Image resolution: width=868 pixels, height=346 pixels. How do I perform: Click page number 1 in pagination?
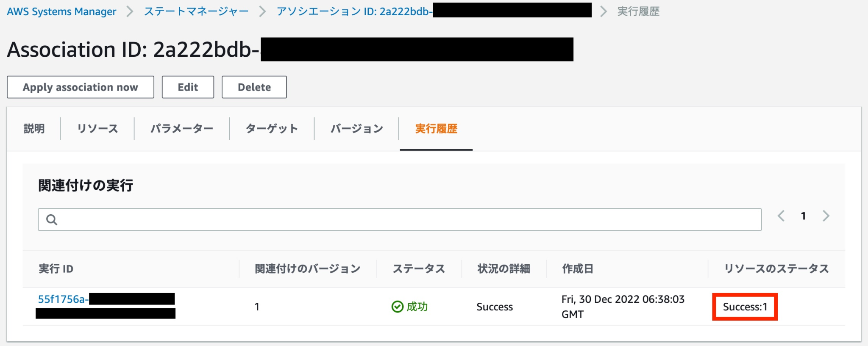coord(803,216)
